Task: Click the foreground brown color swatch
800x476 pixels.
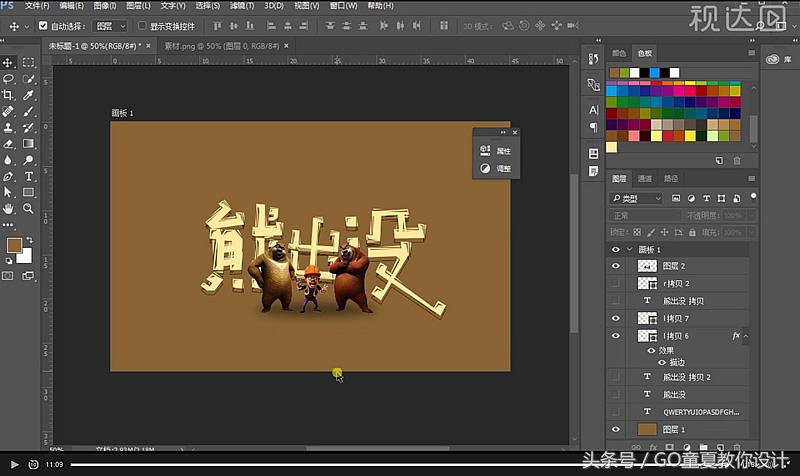Action: [14, 245]
